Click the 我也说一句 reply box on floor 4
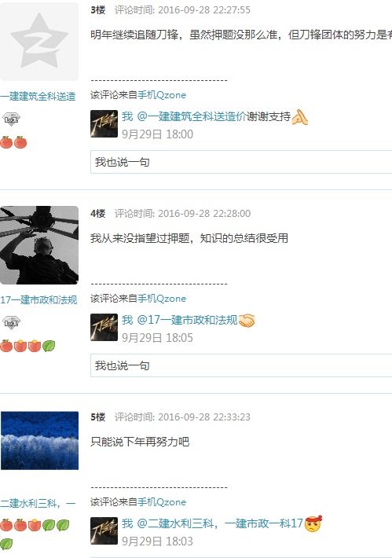This screenshot has width=392, height=558. pyautogui.click(x=241, y=365)
